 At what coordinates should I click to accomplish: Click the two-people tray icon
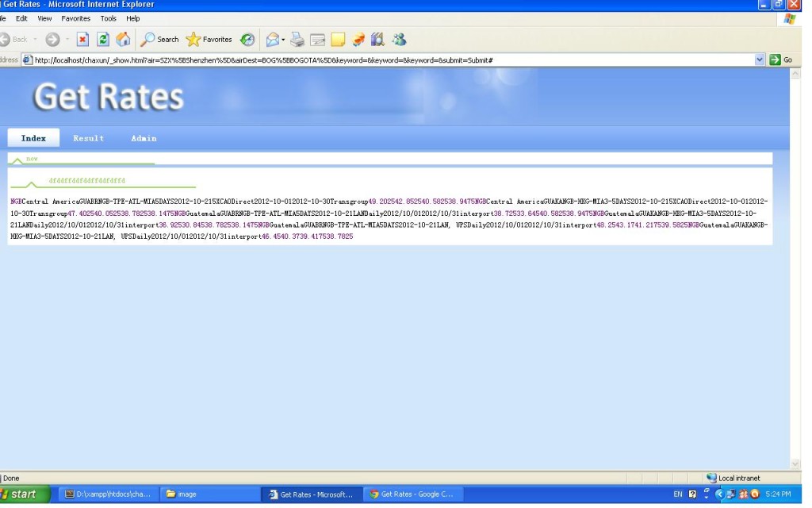point(743,494)
